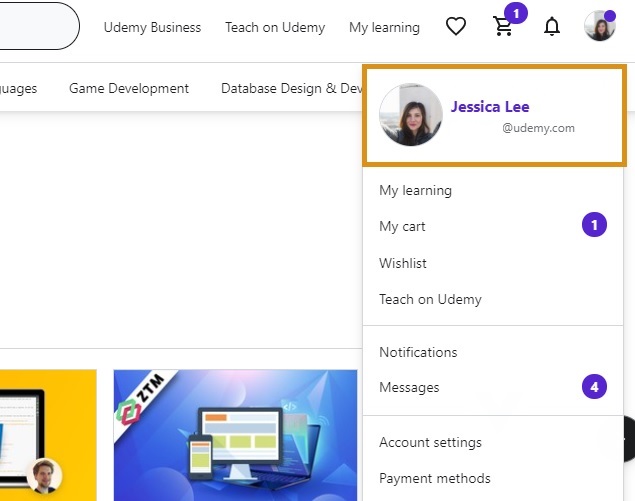
Task: Open Udemy Business link
Action: click(152, 27)
